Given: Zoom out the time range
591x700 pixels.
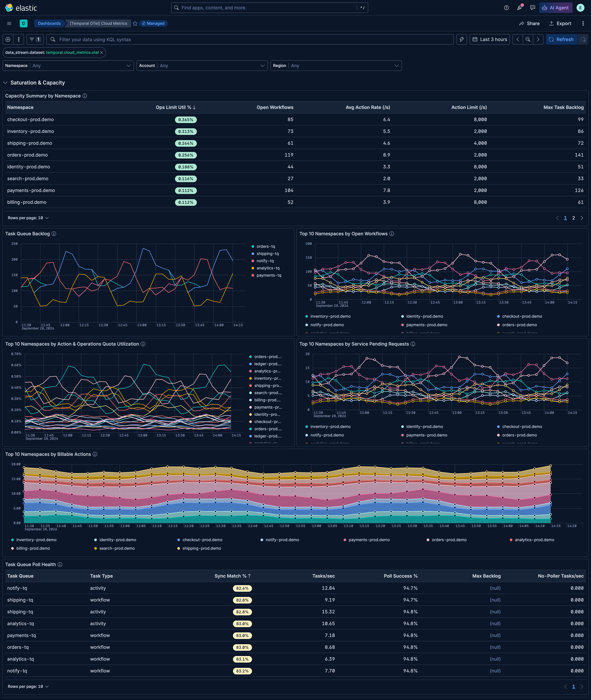Looking at the screenshot, I should pos(528,40).
